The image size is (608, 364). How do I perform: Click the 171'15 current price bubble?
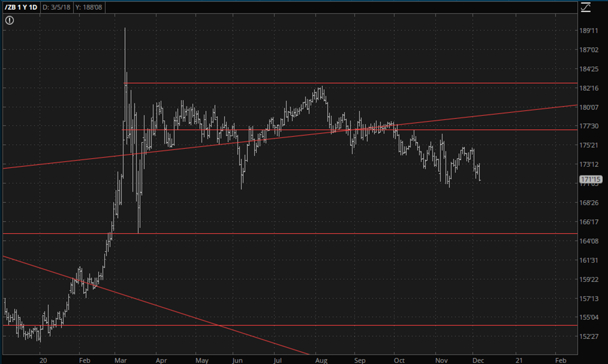pos(590,179)
